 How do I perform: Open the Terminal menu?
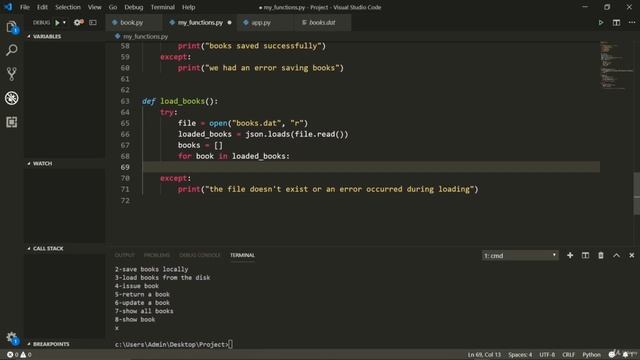162,7
